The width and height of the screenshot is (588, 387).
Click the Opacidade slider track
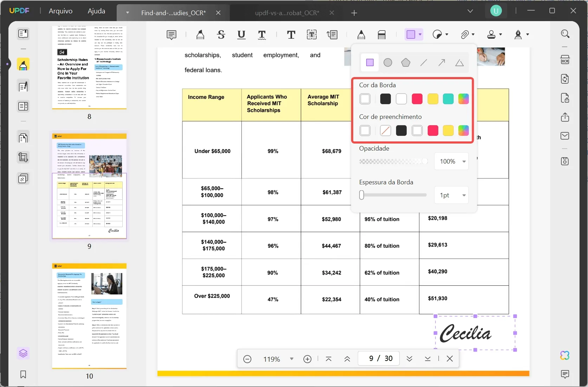tap(394, 161)
